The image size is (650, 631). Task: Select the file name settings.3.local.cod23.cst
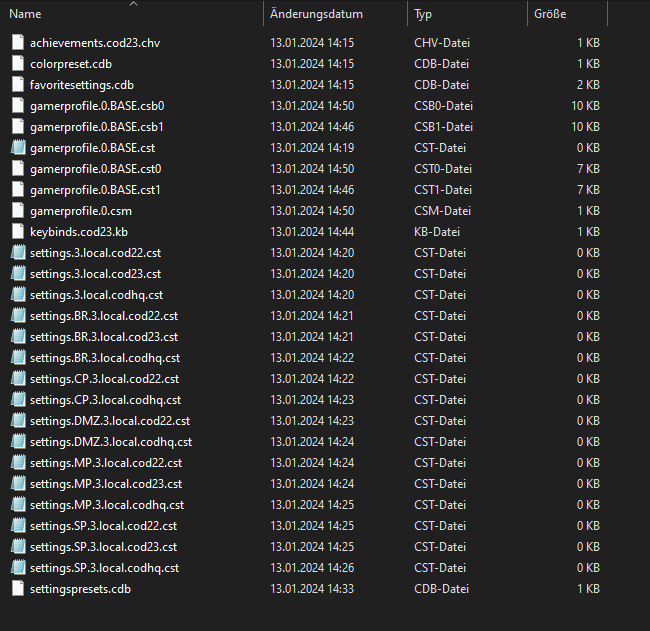pos(95,274)
